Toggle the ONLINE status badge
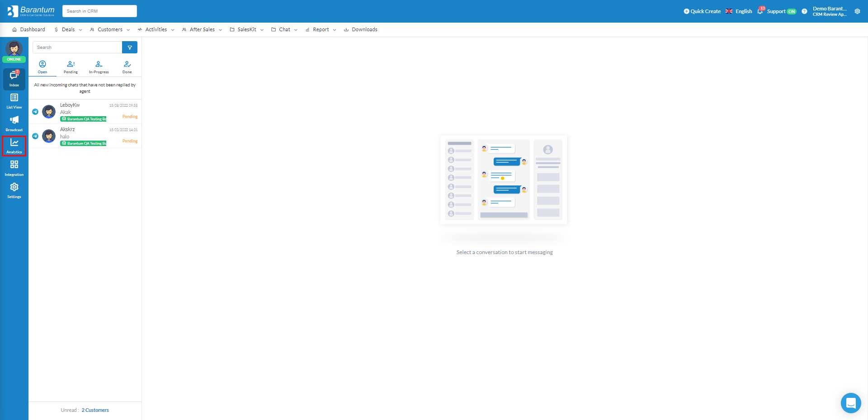This screenshot has width=868, height=420. coord(14,59)
